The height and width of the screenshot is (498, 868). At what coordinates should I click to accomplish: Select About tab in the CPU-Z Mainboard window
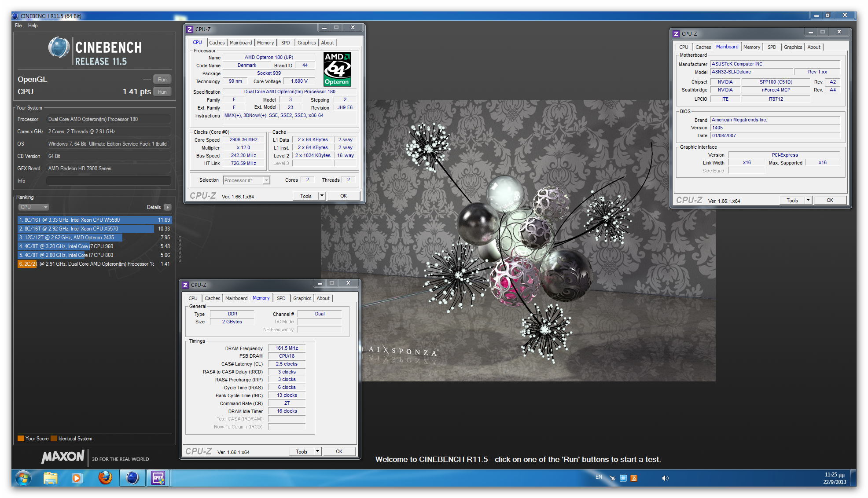(x=814, y=47)
